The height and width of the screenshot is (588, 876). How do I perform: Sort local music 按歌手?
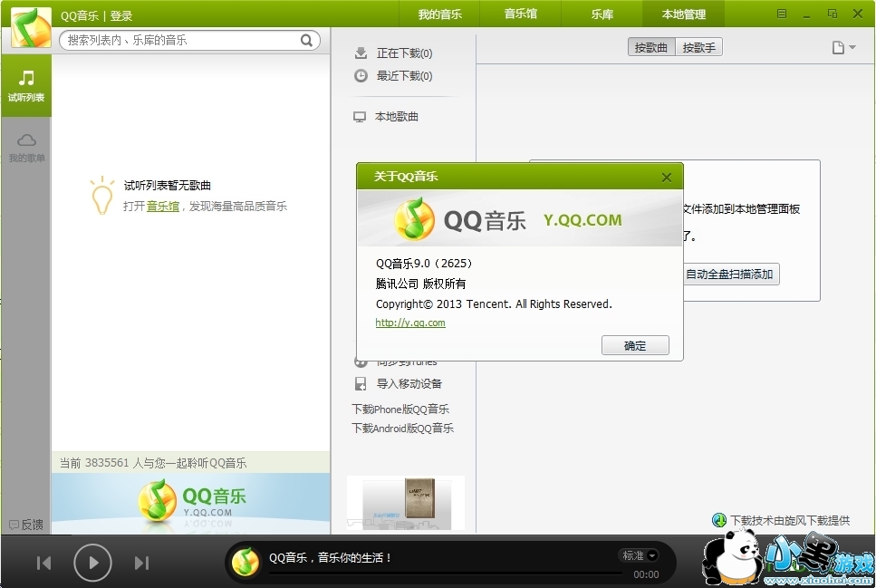click(x=699, y=47)
